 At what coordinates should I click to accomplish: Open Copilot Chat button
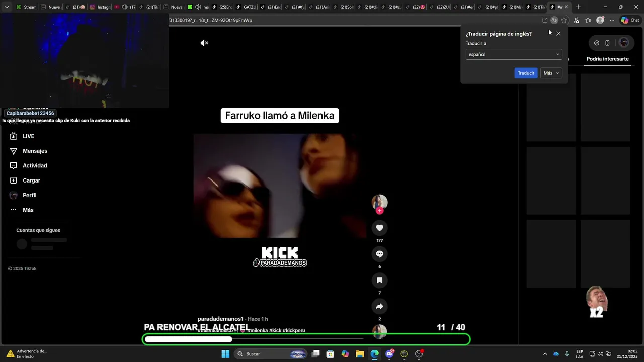630,20
